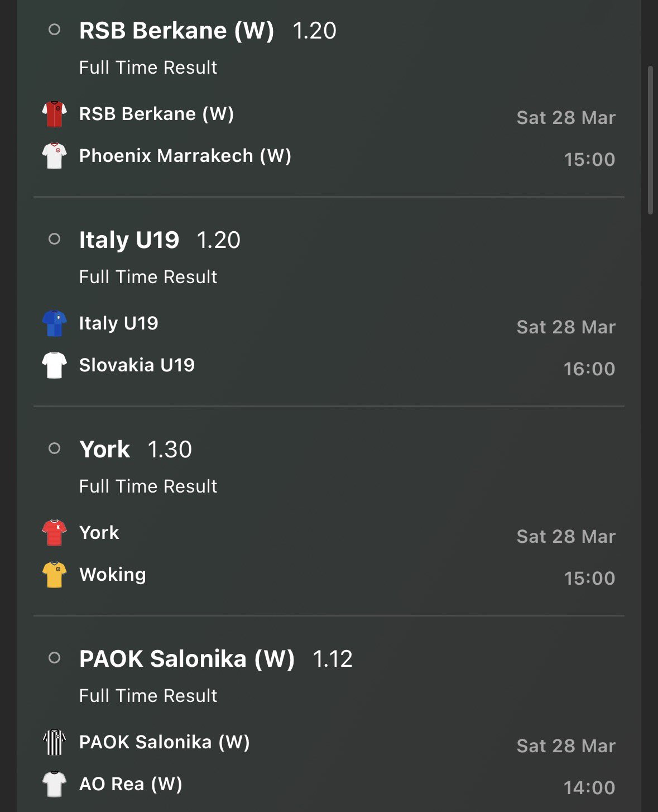
Task: Click the York 1.30 odds value
Action: click(x=170, y=450)
